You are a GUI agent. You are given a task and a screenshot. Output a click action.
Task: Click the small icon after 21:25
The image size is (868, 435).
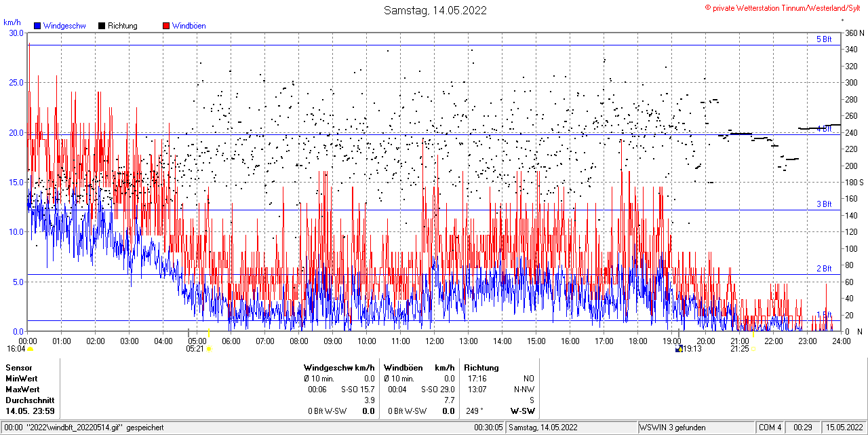coord(753,349)
